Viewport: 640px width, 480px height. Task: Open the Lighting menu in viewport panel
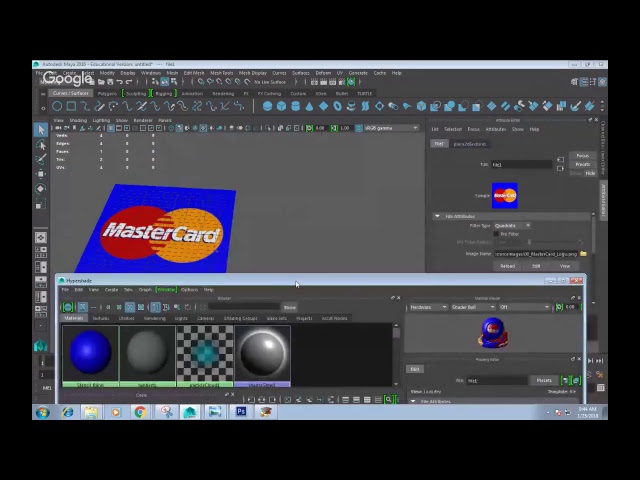coord(101,120)
